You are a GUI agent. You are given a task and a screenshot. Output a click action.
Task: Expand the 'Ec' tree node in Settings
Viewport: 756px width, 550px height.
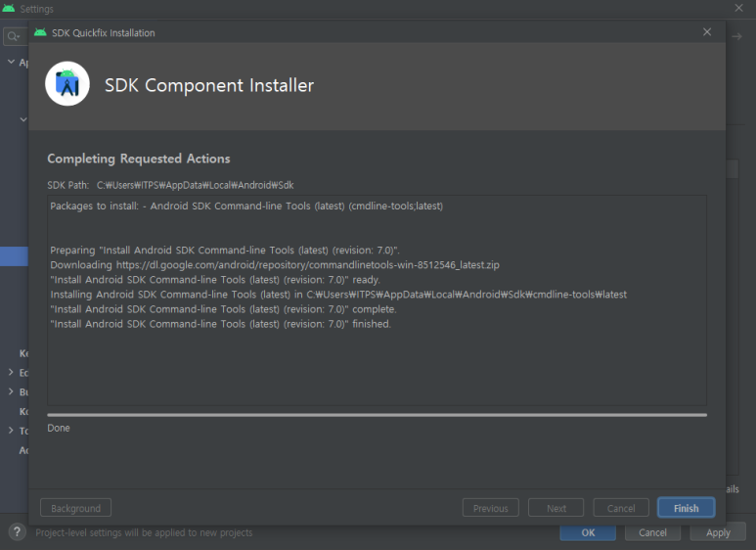(x=11, y=372)
